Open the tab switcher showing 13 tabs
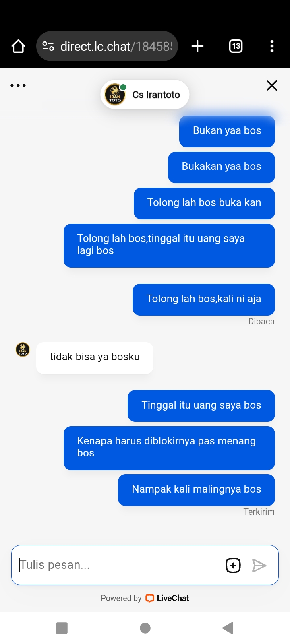Image resolution: width=290 pixels, height=644 pixels. tap(236, 46)
